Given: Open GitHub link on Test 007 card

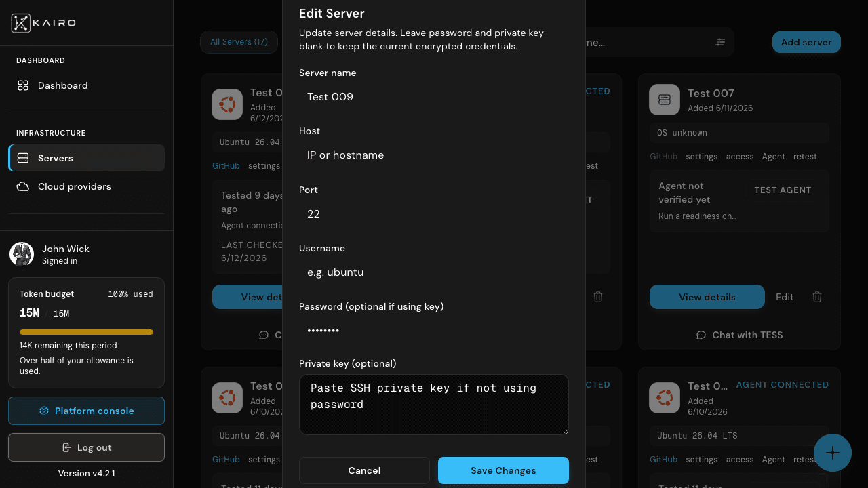Looking at the screenshot, I should pos(663,157).
